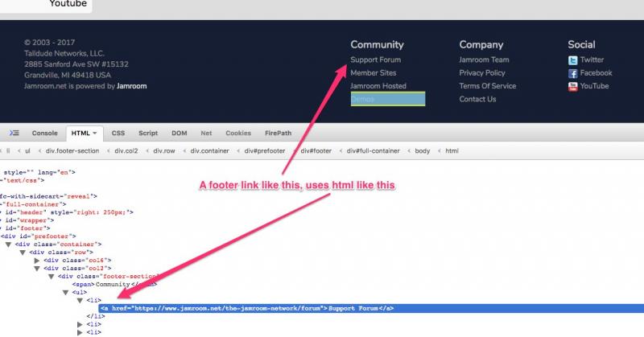
Task: Switch to the DOM tab
Action: pos(179,133)
